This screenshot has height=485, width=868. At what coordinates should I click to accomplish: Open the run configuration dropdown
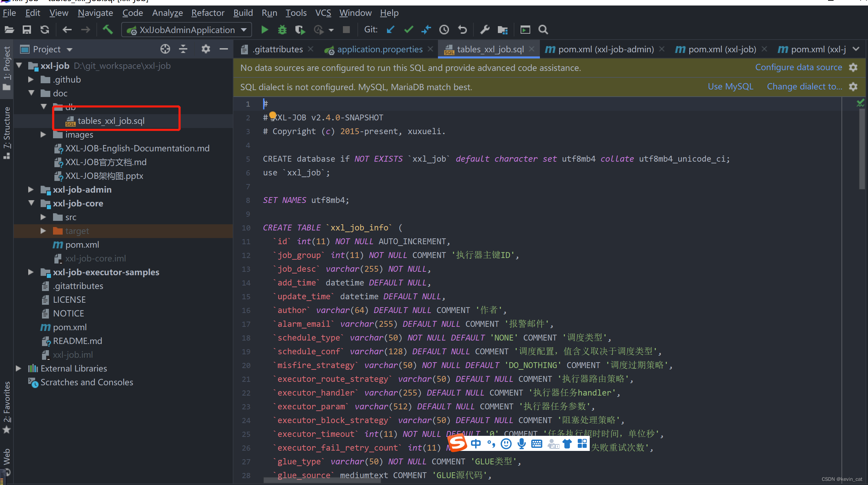244,30
